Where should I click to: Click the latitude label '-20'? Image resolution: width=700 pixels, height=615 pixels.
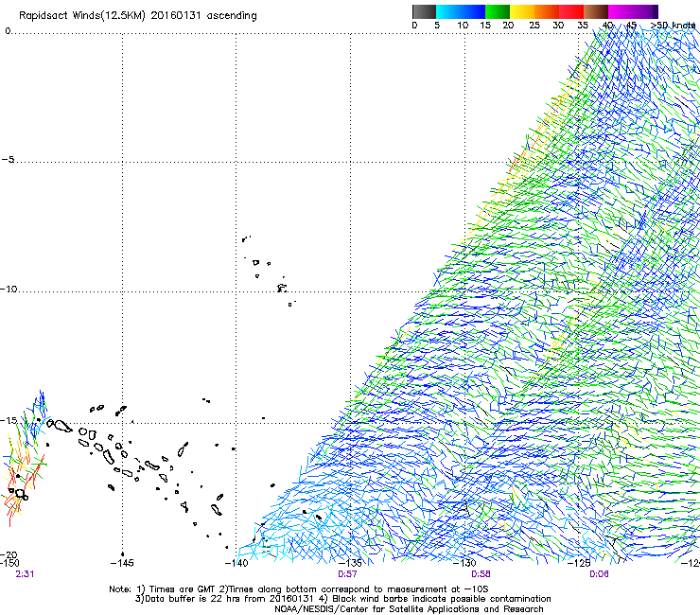(8, 554)
